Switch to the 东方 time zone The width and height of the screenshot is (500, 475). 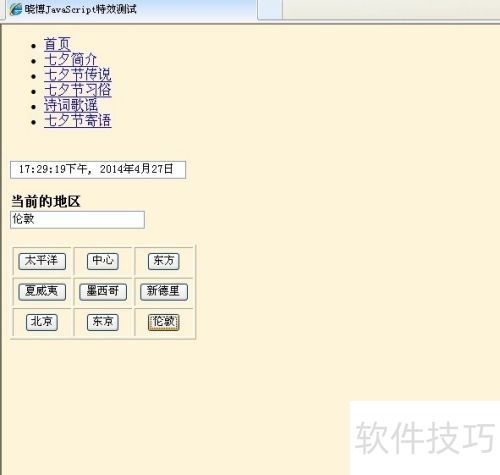[x=164, y=261]
